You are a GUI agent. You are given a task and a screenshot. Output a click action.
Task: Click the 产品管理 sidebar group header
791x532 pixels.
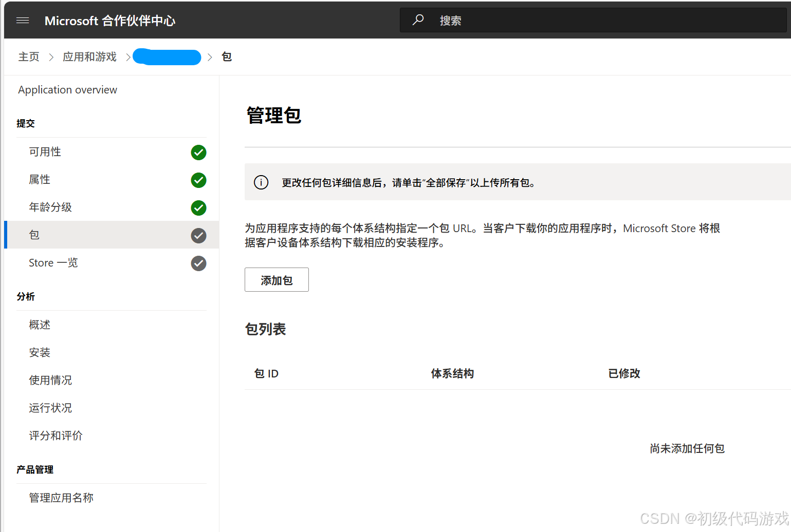click(x=35, y=470)
